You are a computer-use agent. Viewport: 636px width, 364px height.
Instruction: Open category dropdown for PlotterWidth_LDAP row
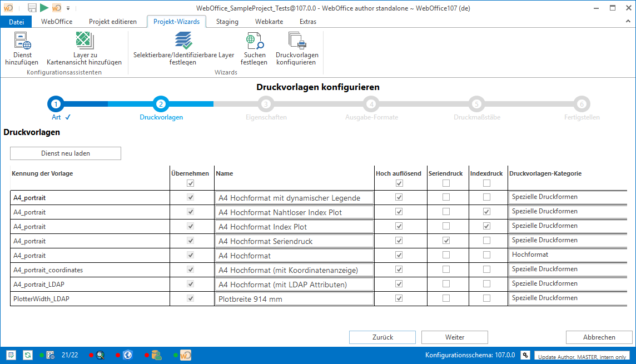point(567,298)
